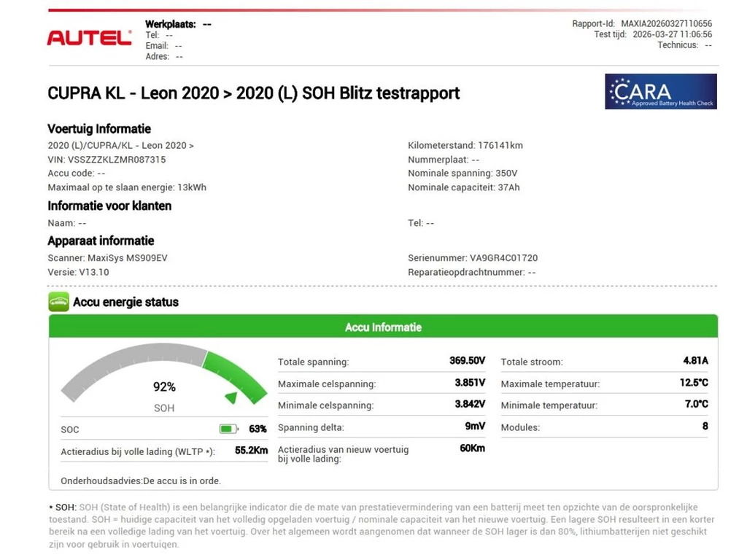Click the Maximale celspanning value 3.851V
Screen dimensions: 747x560
click(x=470, y=383)
